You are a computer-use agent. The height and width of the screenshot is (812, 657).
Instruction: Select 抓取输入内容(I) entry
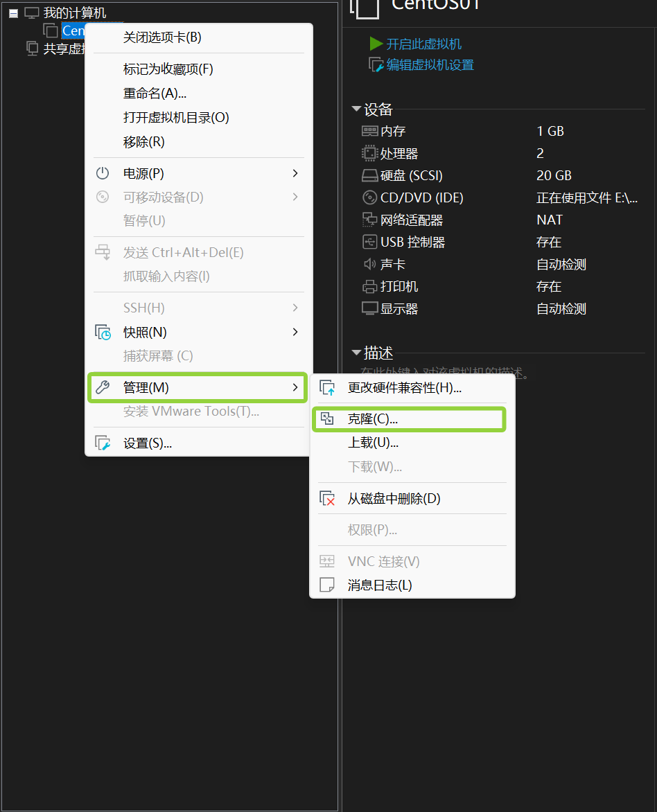tap(166, 276)
